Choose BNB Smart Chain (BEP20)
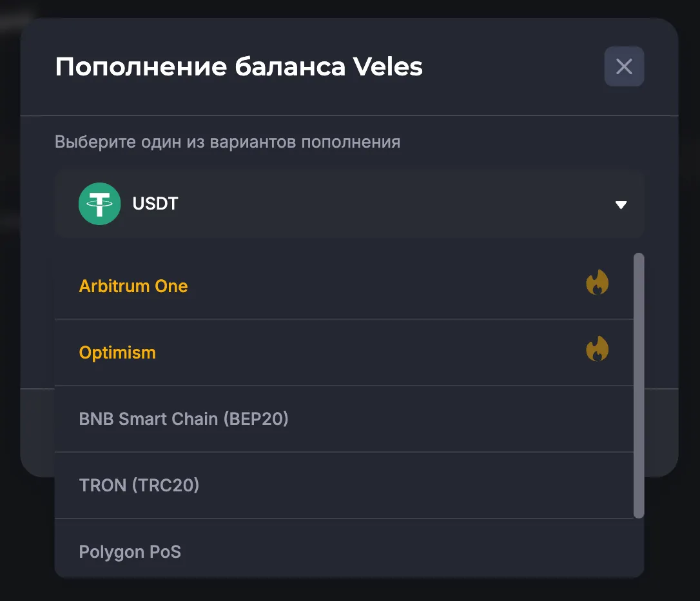Screen dimensions: 700x601 click(184, 419)
